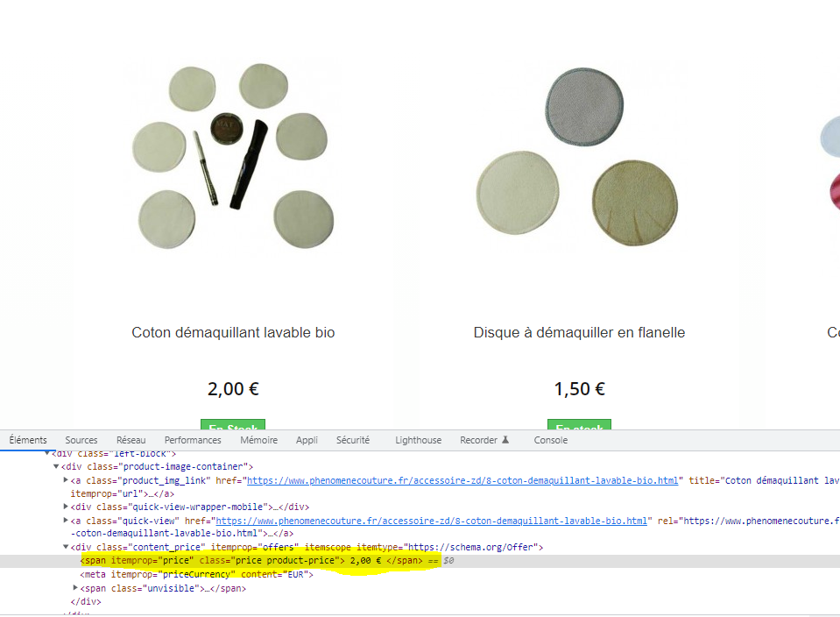Open the Lighthouse panel
This screenshot has height=617, width=840.
[x=418, y=440]
